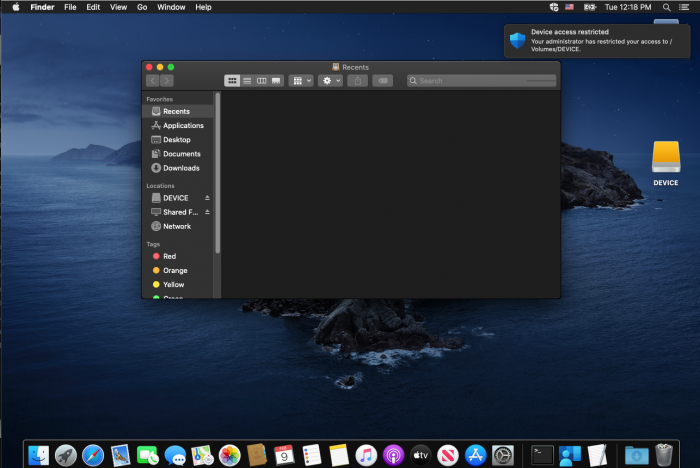Click the Microsoft Defender shield menu bar icon
The height and width of the screenshot is (468, 700).
pos(554,7)
